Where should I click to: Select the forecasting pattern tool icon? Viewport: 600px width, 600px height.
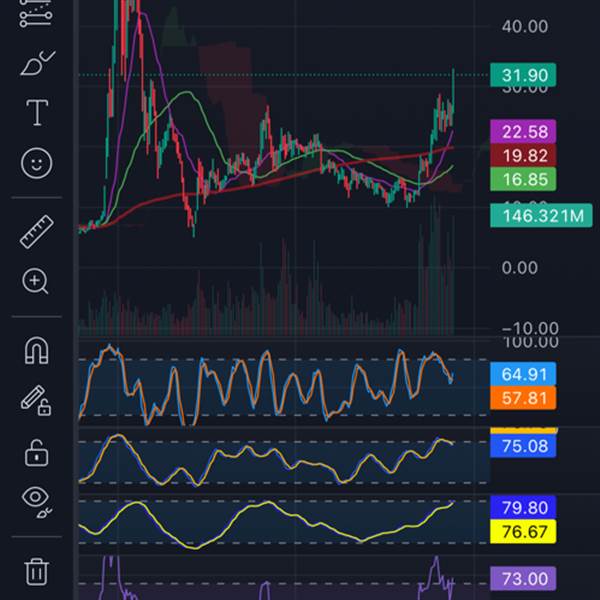(36, 14)
